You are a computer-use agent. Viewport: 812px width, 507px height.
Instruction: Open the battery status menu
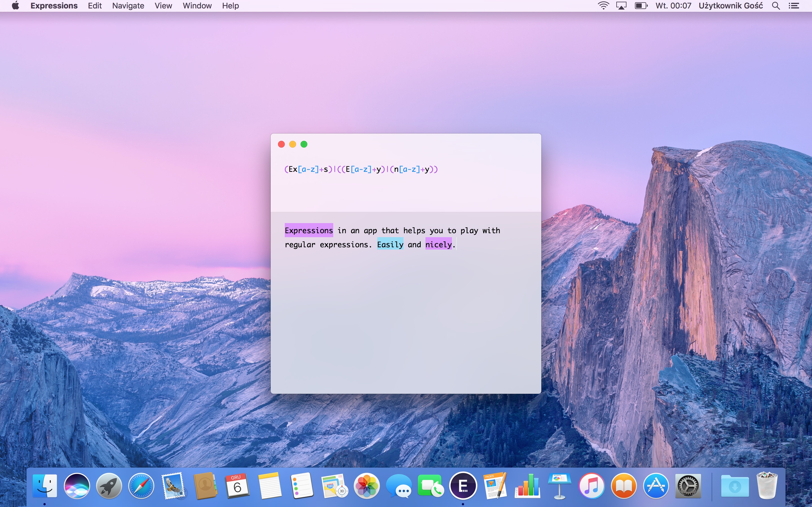coord(641,6)
